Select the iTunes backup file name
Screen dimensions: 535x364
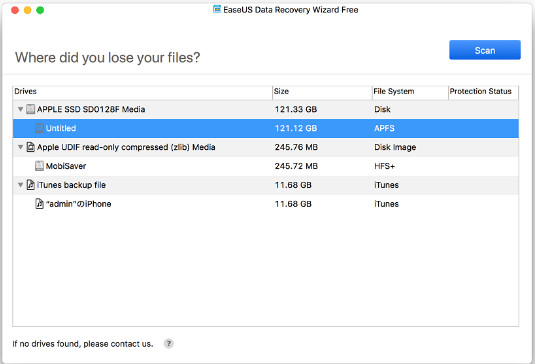[x=71, y=185]
